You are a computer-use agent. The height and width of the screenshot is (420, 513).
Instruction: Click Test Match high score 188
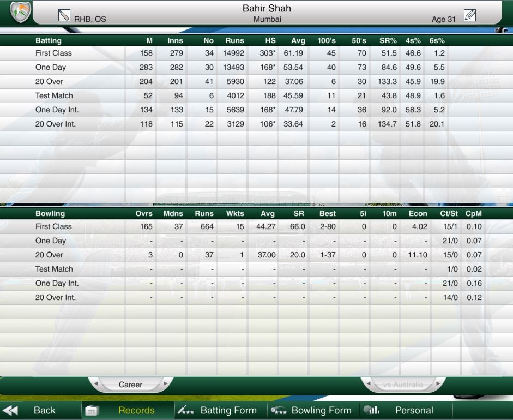coord(270,95)
